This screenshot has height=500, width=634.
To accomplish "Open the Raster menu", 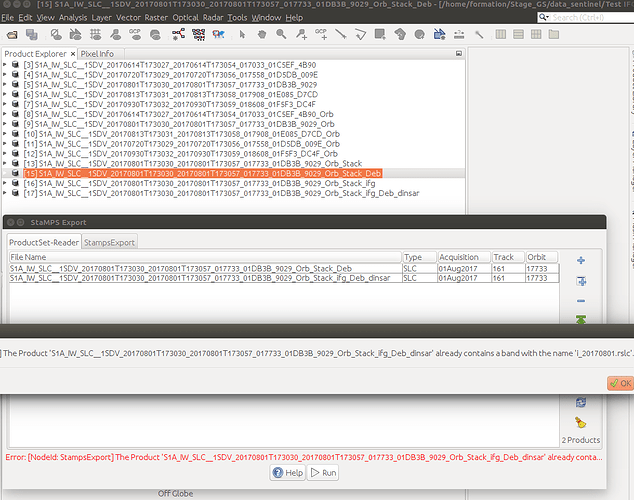I will click(x=156, y=18).
